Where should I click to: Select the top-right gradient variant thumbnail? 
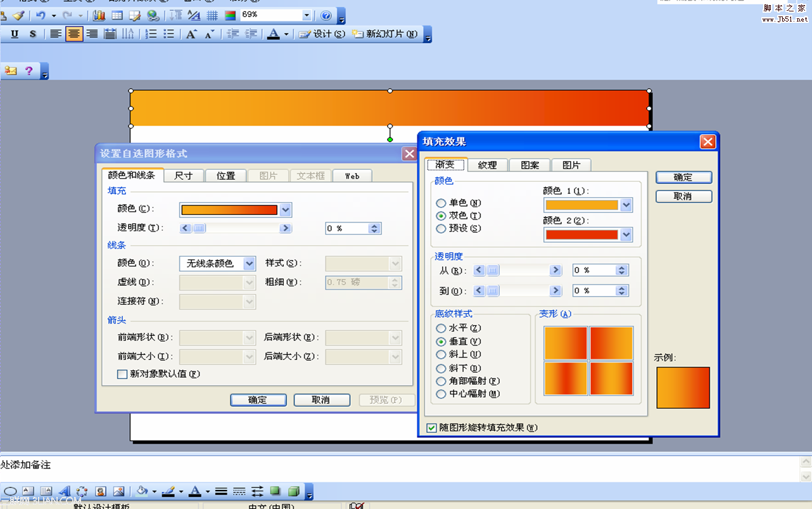coord(612,343)
